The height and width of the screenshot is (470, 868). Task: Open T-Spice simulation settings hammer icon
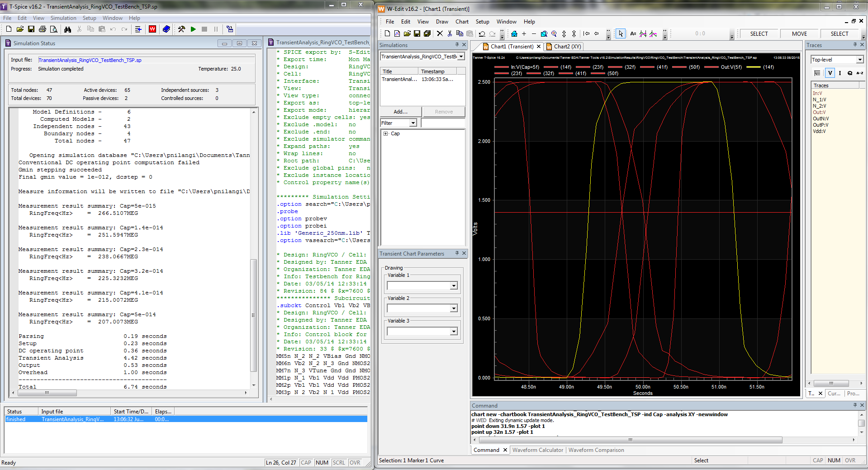pyautogui.click(x=181, y=29)
